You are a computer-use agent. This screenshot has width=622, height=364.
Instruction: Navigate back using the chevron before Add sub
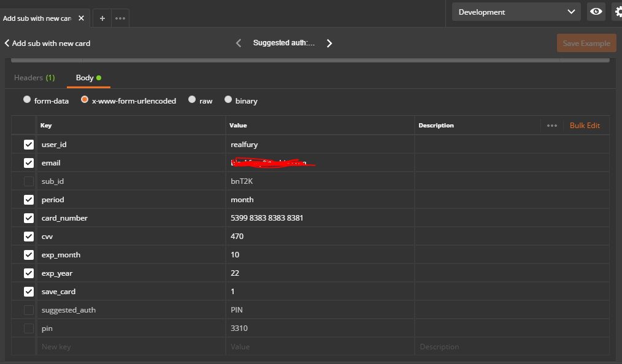(7, 43)
